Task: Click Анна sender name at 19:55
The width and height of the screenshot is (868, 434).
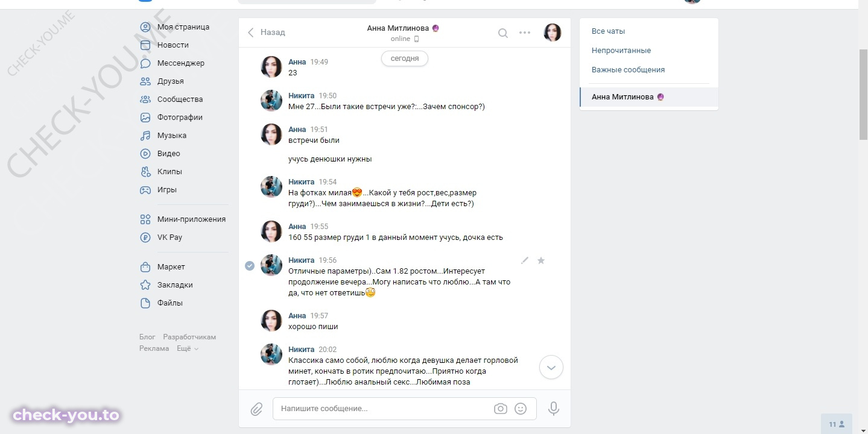Action: click(297, 227)
